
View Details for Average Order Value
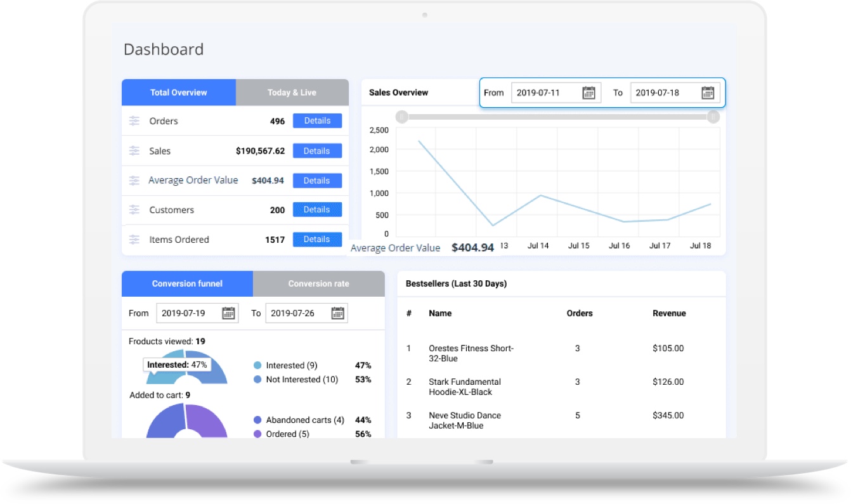pyautogui.click(x=317, y=181)
